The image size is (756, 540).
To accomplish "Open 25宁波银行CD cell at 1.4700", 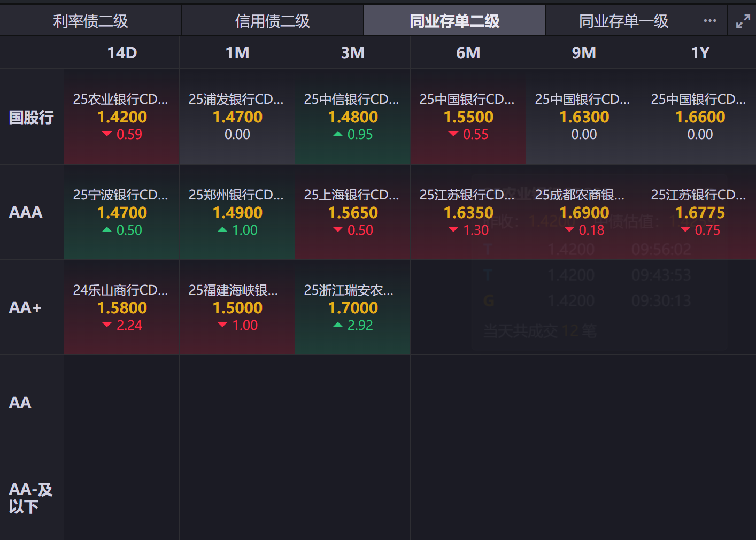I will coord(122,212).
